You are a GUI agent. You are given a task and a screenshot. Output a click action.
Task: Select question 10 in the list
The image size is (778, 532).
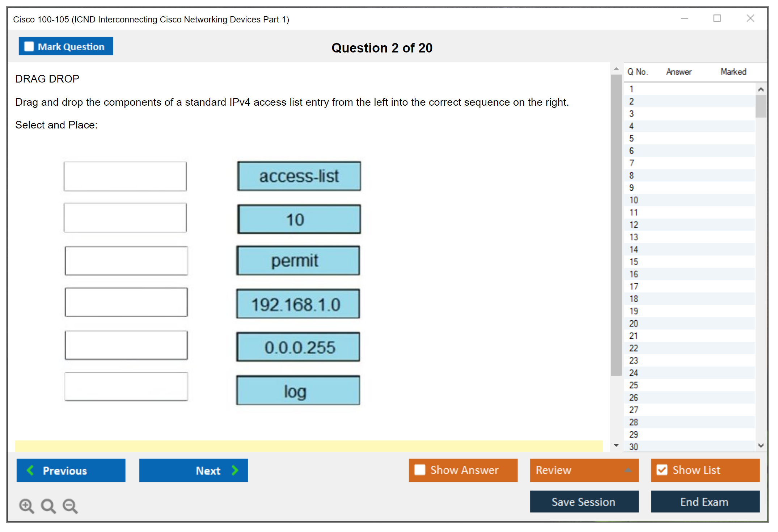(634, 200)
